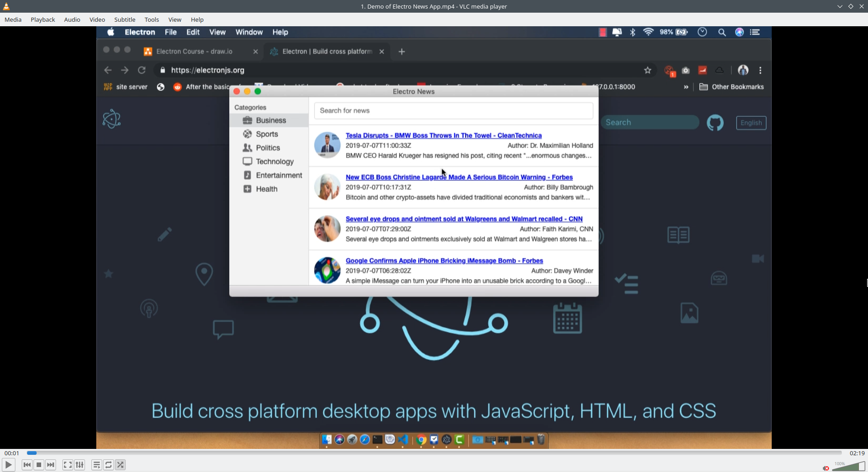The width and height of the screenshot is (868, 472).
Task: Click the browser profile avatar icon
Action: point(743,70)
